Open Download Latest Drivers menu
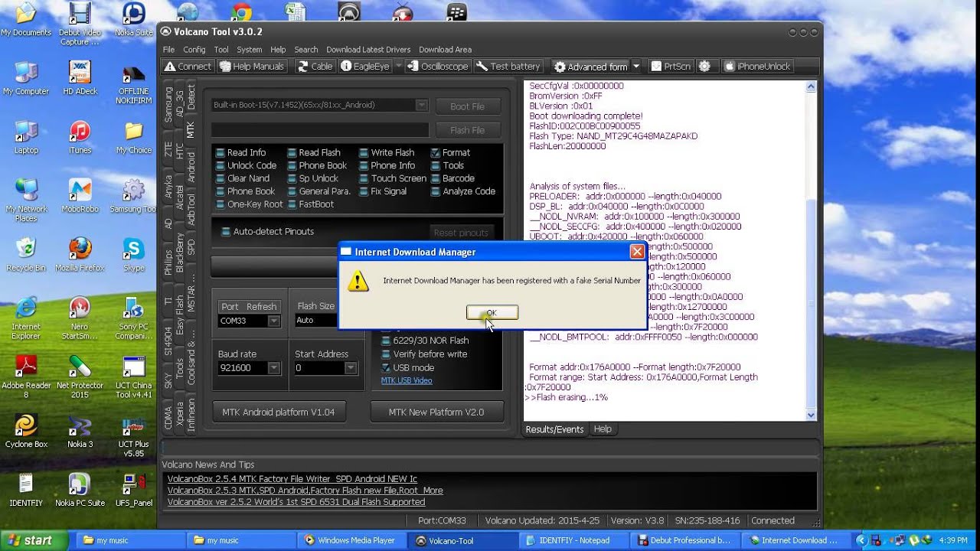 [x=368, y=49]
